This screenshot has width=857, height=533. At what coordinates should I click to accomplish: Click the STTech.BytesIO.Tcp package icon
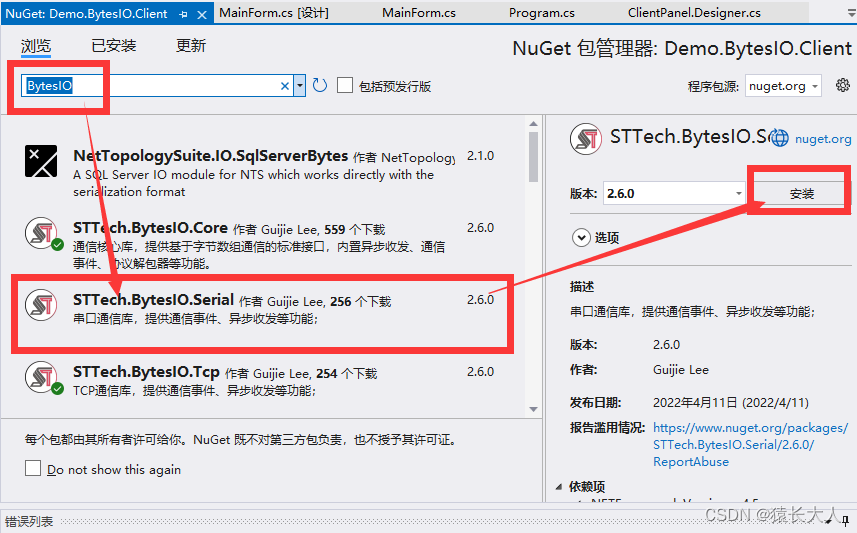tap(42, 377)
